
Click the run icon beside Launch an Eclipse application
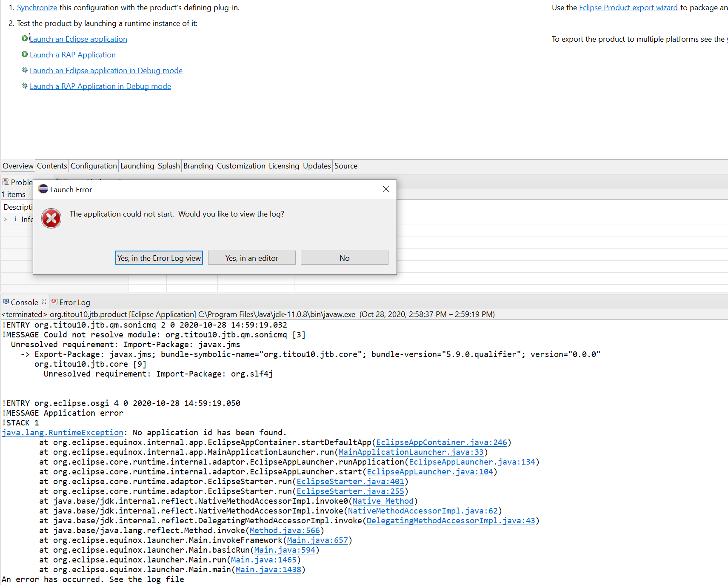[25, 39]
